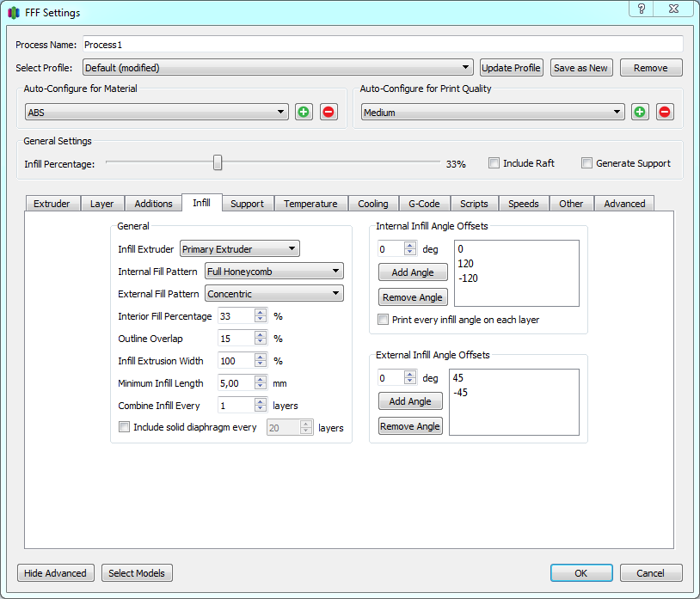Open the Infill Extruder dropdown
The height and width of the screenshot is (599, 700).
coord(240,249)
